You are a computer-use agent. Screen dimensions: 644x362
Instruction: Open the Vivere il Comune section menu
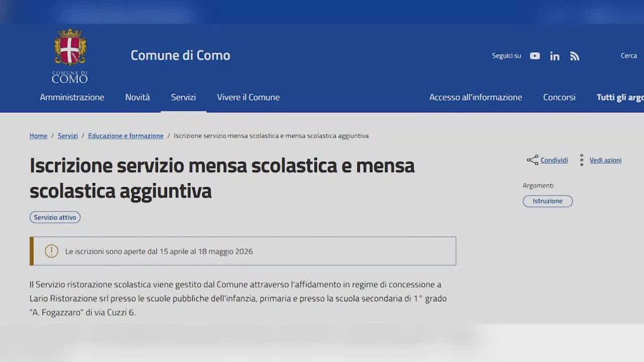click(248, 97)
